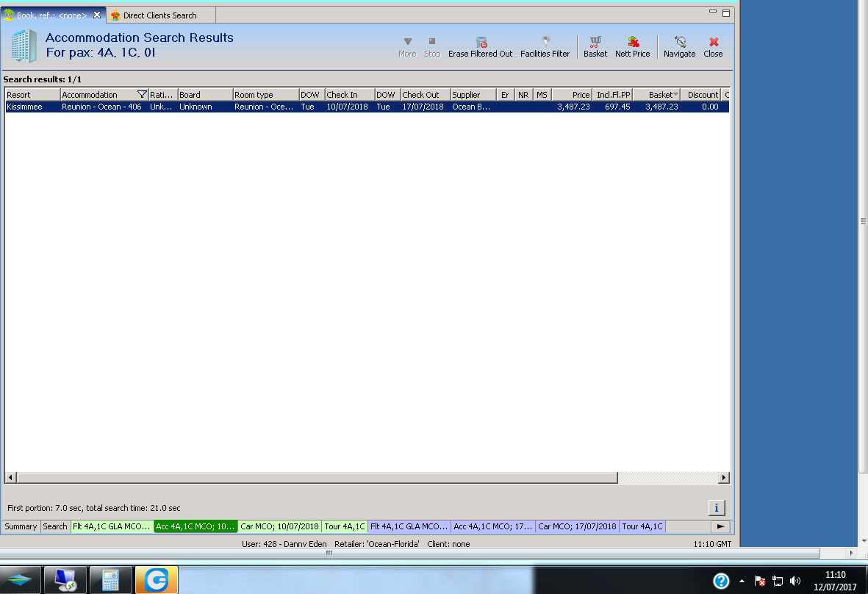Select first Flt 4A,1C GLA MCO tab

pyautogui.click(x=112, y=526)
